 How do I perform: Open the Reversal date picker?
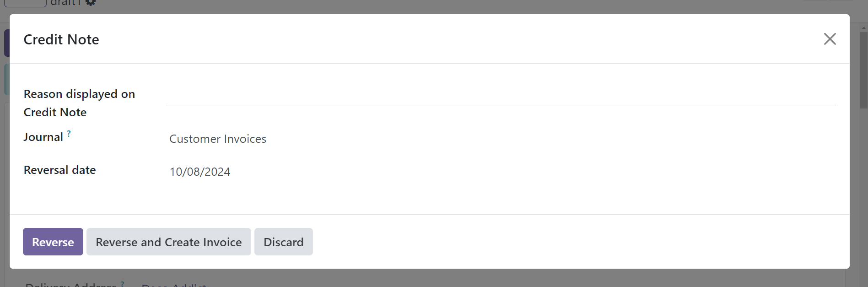coord(501,172)
